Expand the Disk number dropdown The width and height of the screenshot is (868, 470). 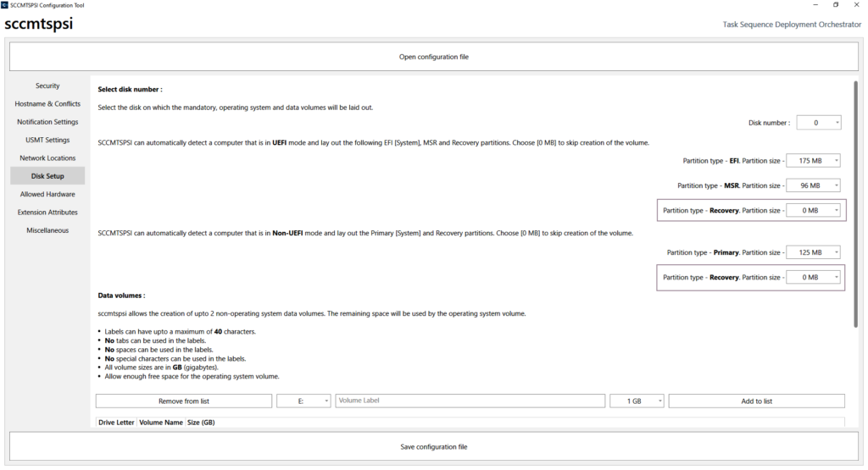tap(818, 123)
